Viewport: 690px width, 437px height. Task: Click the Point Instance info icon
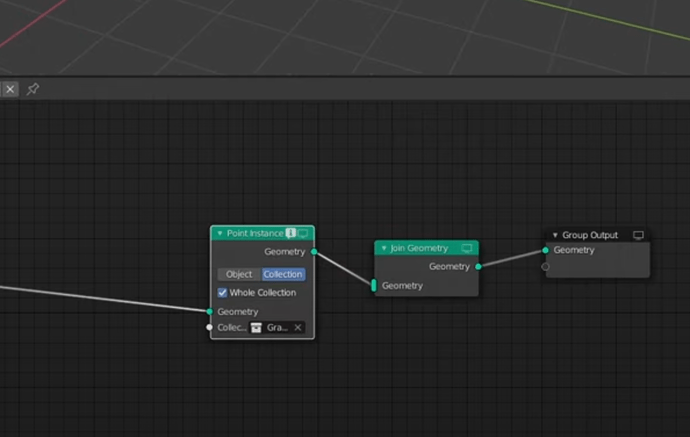(x=290, y=233)
